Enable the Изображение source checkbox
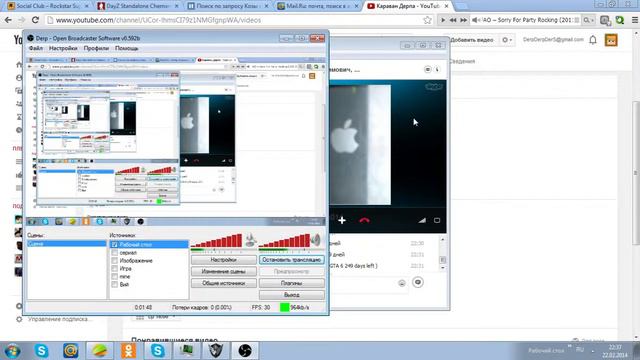 tap(115, 260)
